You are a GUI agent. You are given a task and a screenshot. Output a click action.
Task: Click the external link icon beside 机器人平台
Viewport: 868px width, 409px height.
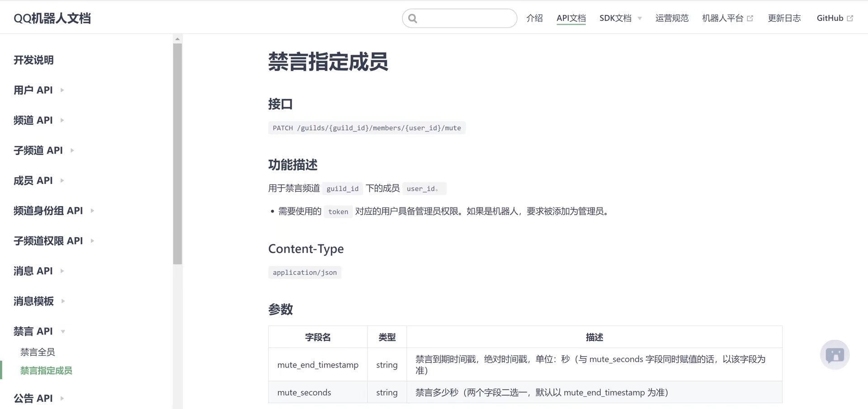(x=750, y=18)
